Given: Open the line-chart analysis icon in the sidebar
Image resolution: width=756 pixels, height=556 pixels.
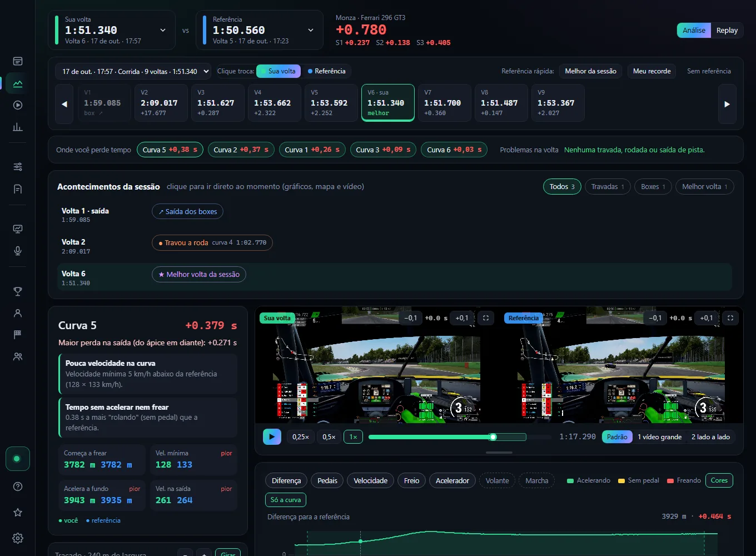Looking at the screenshot, I should [x=18, y=83].
